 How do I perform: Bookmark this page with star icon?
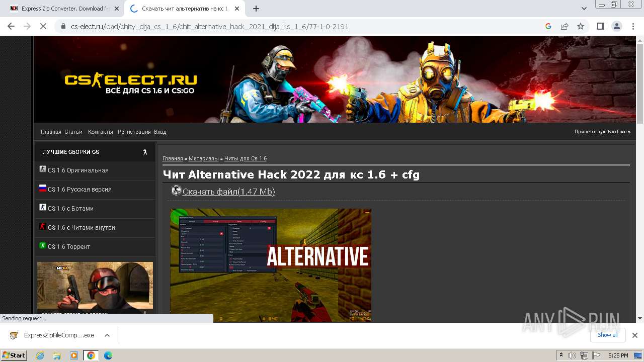581,26
